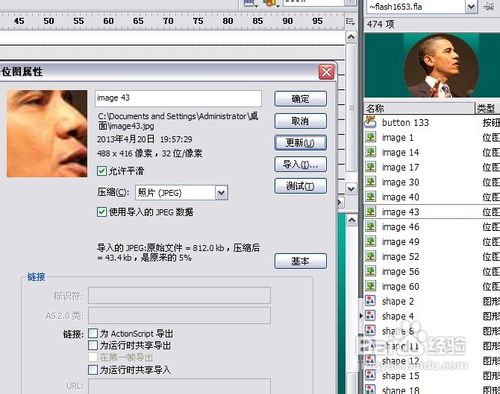Select shape 4 graphic icon
The image size is (500, 394).
(x=370, y=316)
